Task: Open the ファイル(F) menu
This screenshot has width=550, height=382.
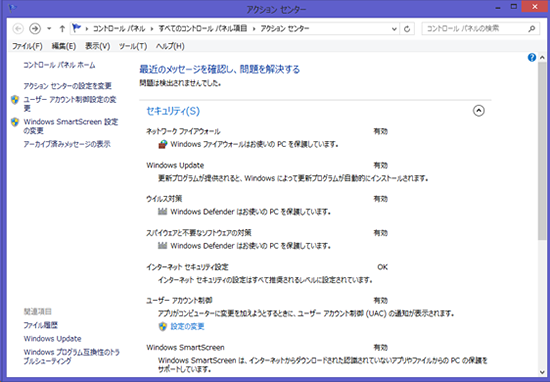Action: [27, 46]
